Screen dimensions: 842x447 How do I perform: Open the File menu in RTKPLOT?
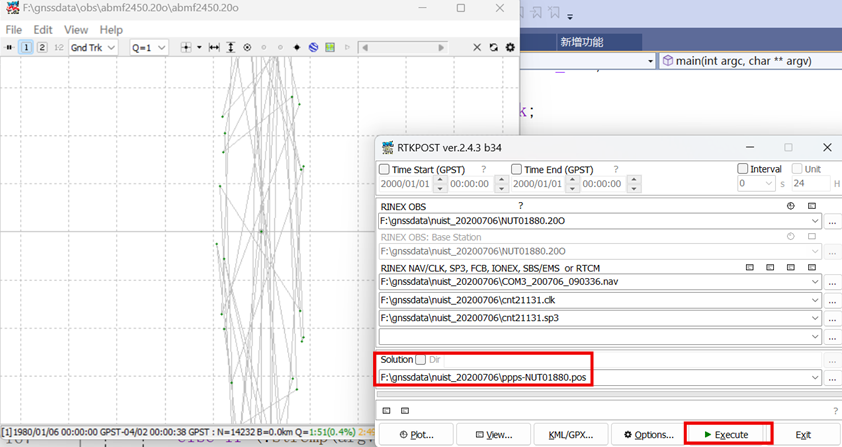13,30
